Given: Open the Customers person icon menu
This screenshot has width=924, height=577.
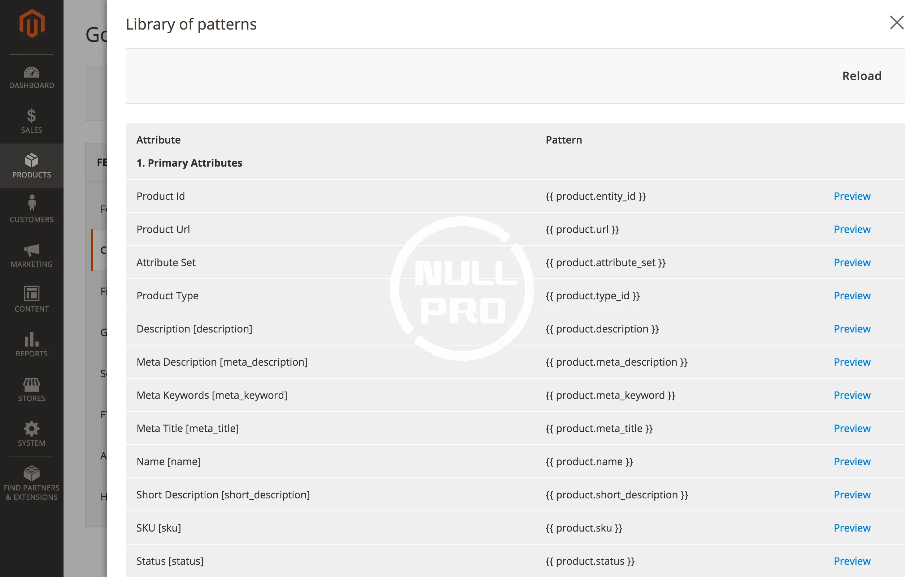Looking at the screenshot, I should click(32, 203).
